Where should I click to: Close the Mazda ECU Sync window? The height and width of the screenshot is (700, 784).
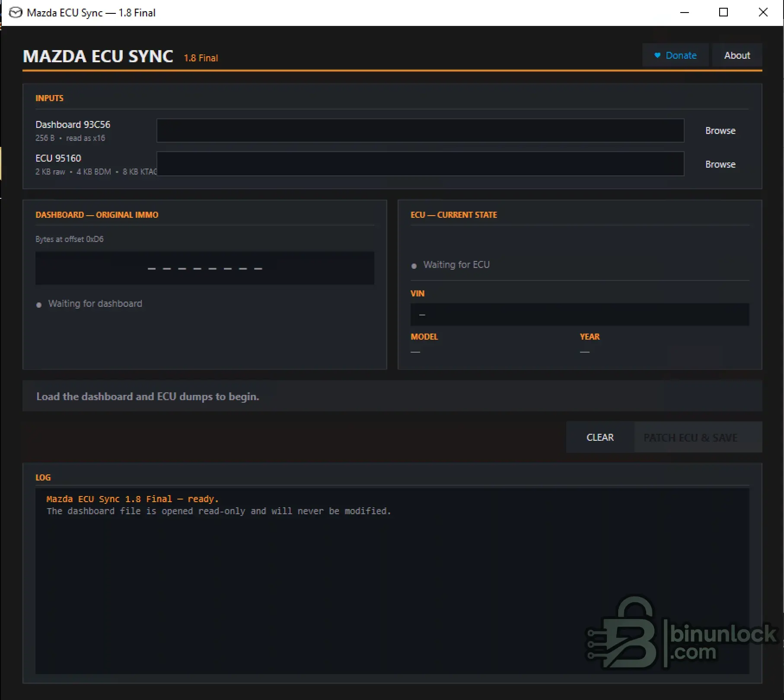tap(763, 13)
